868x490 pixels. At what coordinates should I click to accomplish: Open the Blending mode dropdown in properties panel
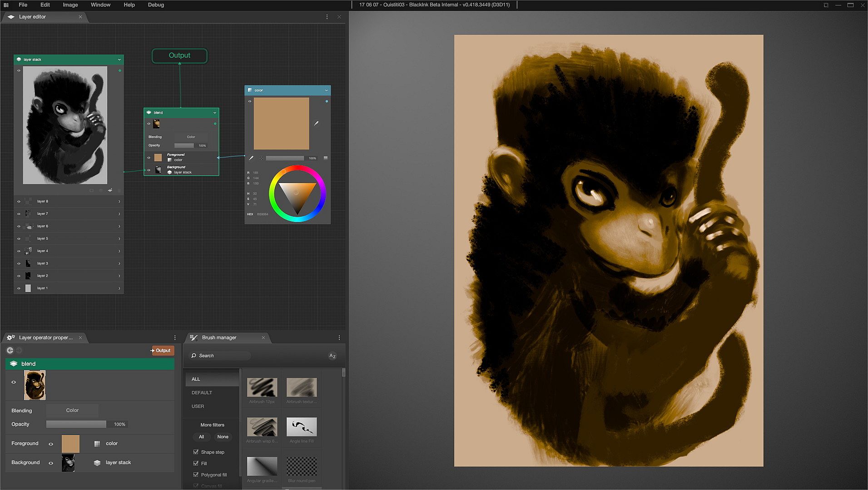(72, 411)
